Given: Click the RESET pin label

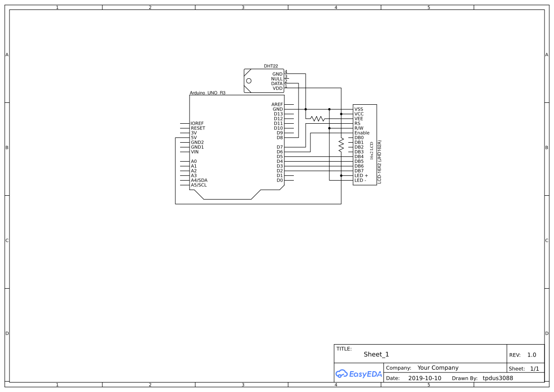Looking at the screenshot, I should coord(198,128).
